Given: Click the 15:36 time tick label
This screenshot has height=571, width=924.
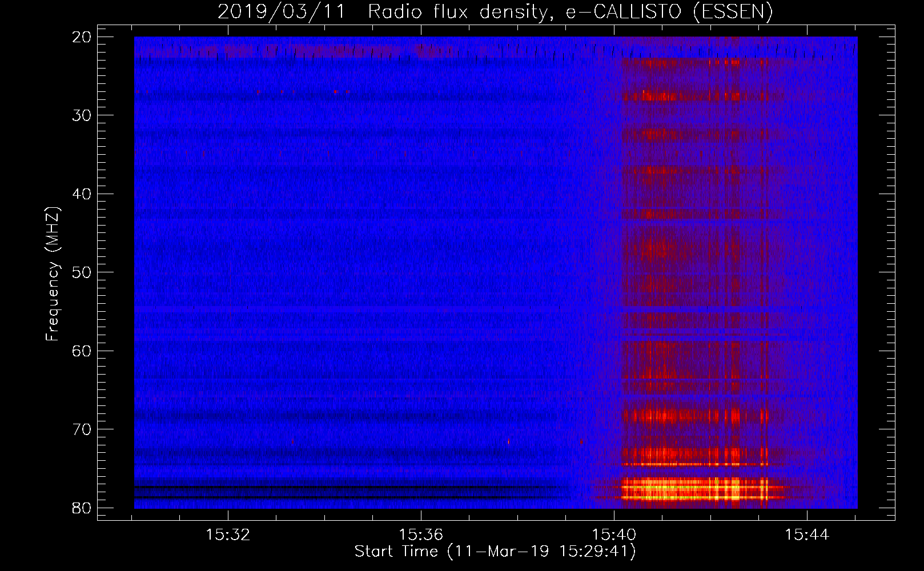Looking at the screenshot, I should [x=421, y=535].
